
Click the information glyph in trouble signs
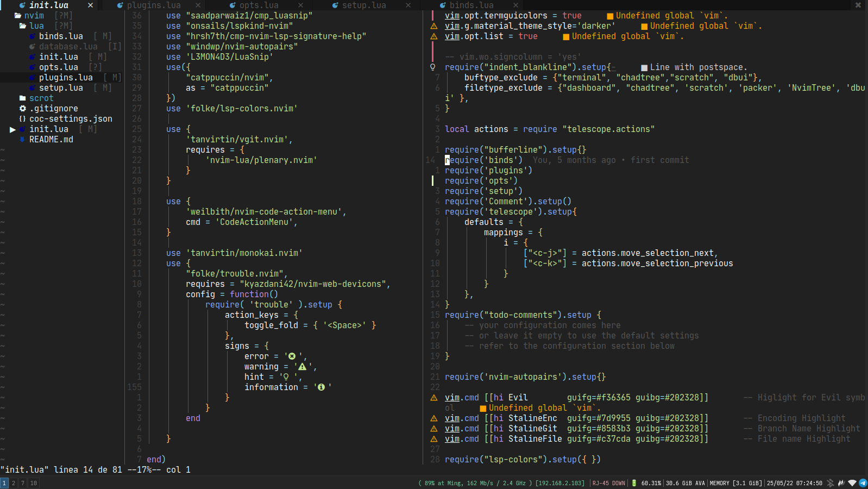(x=322, y=387)
